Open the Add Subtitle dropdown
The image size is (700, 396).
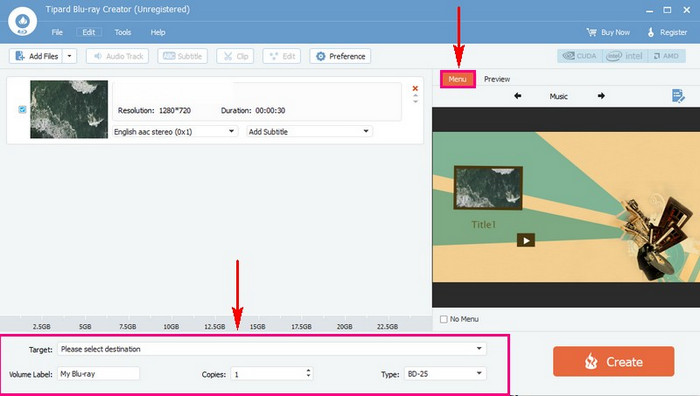[x=309, y=132]
